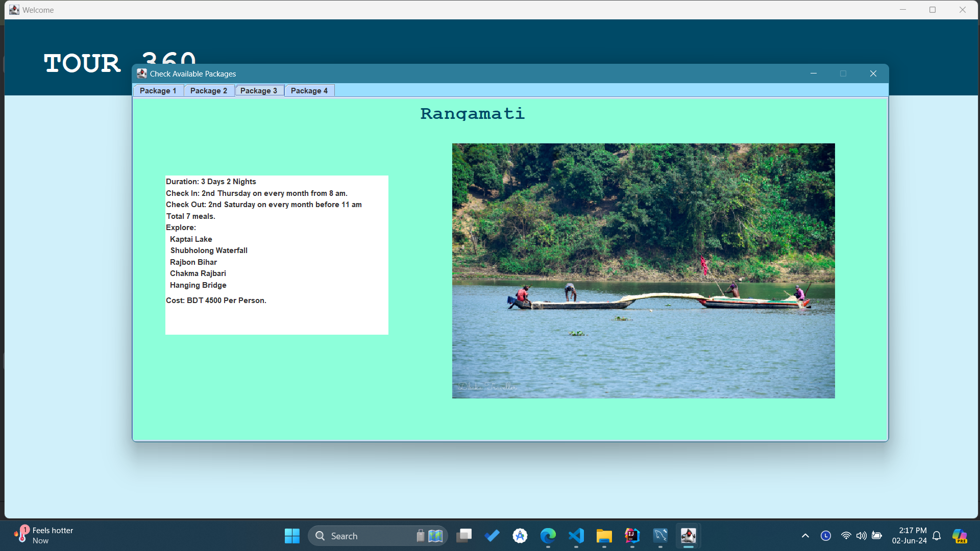Close the Check Available Packages window
The image size is (980, 551).
873,74
